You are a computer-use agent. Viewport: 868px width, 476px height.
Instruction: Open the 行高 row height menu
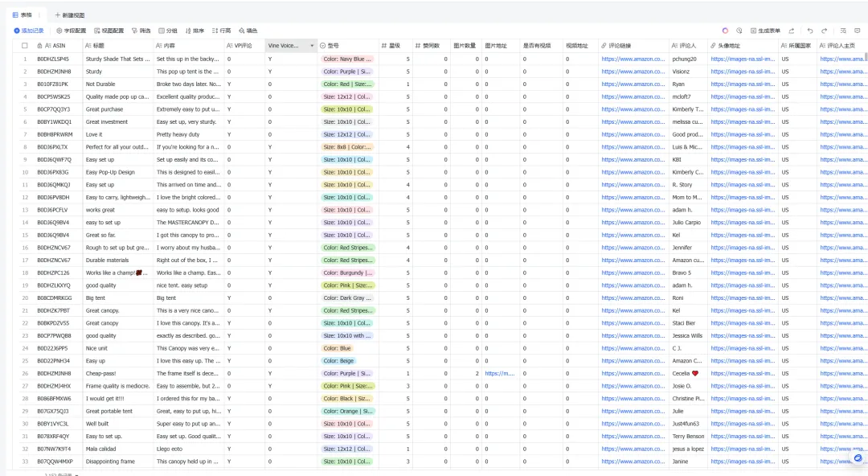pyautogui.click(x=221, y=31)
